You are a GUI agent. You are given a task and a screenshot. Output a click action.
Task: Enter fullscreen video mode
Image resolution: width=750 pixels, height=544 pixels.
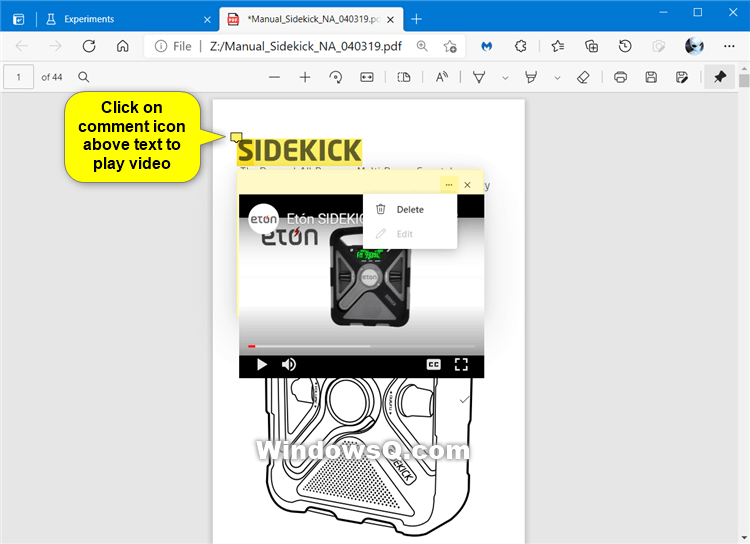[461, 365]
